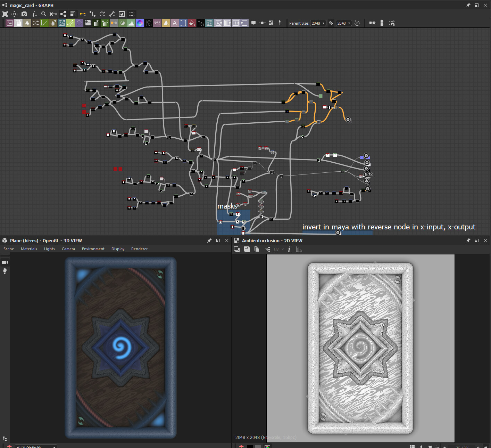
Task: Open the Materials menu in 3D view
Action: coord(29,249)
